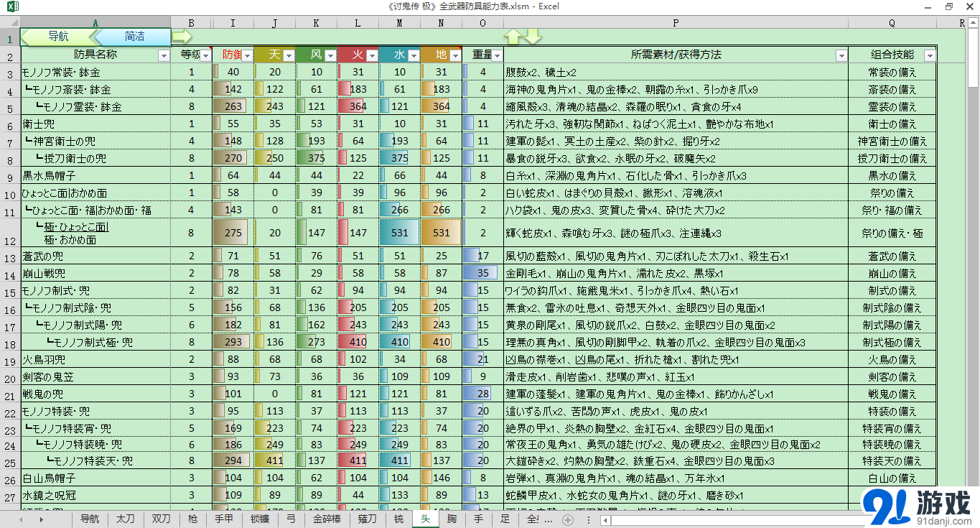980x528 pixels.
Task: Switch to the 铳 sheet tab
Action: pos(399,519)
